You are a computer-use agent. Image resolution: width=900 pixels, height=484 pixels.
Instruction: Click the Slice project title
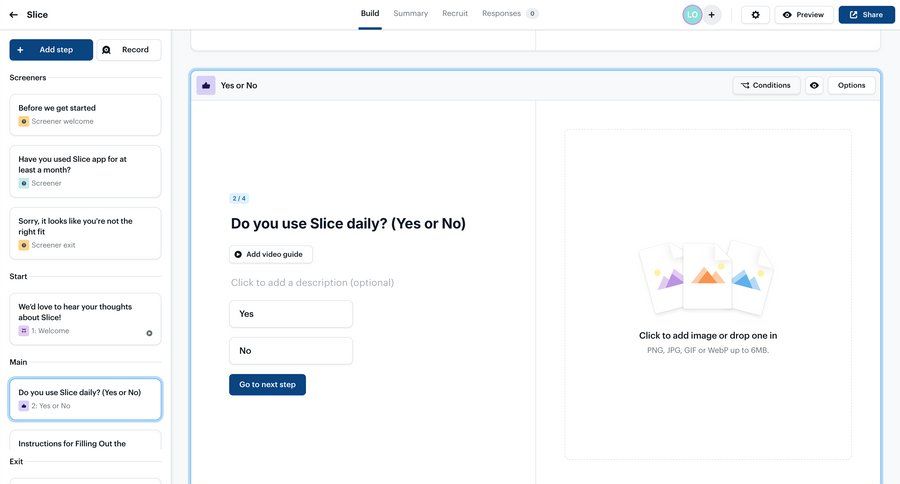pos(37,15)
